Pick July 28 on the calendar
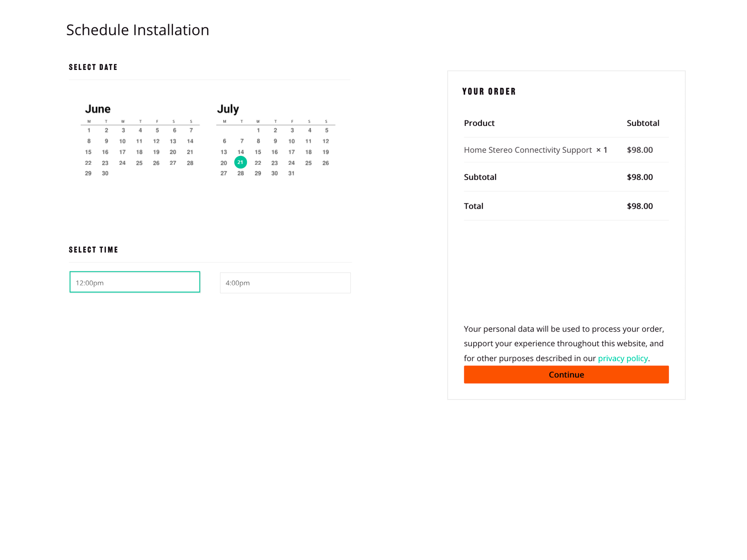Viewport: 747px width, 560px height. click(241, 173)
